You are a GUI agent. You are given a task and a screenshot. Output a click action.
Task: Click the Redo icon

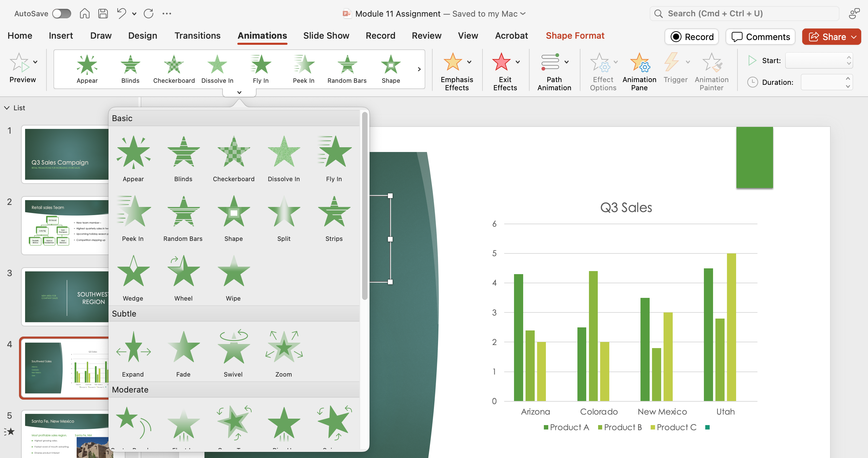(149, 14)
